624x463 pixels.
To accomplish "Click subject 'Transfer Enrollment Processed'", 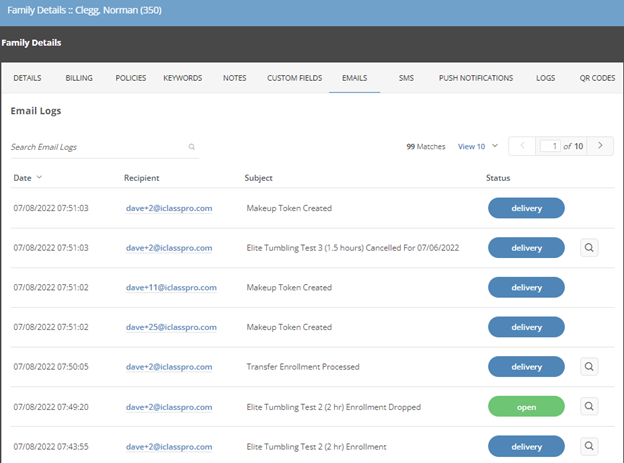I will point(303,367).
